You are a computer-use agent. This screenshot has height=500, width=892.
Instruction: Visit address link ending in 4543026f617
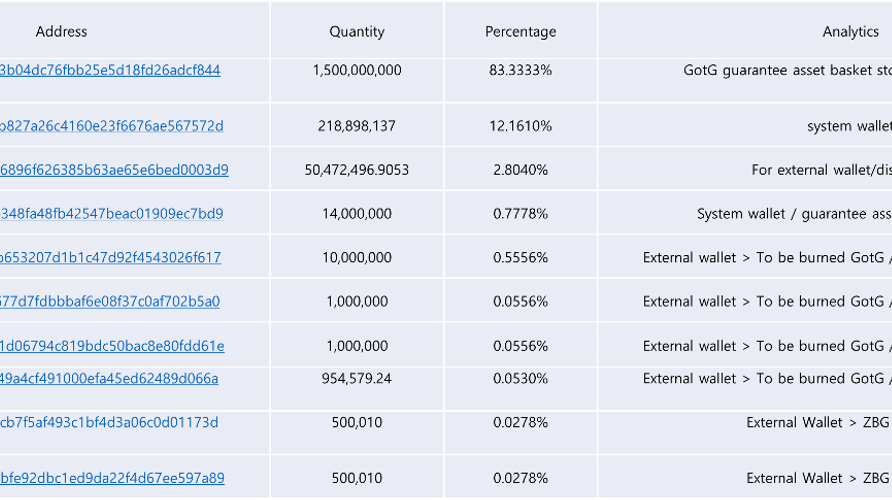click(x=111, y=258)
